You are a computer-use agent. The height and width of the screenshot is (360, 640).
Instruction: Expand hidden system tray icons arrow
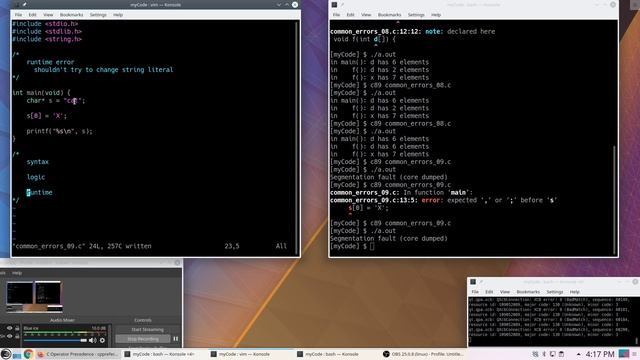[578, 354]
